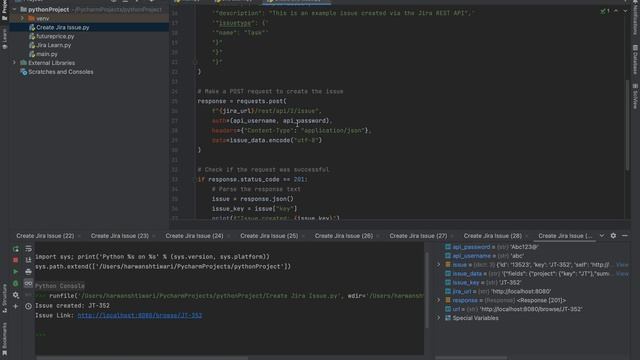Click View link for issue variable
The image size is (640, 360).
(622, 264)
